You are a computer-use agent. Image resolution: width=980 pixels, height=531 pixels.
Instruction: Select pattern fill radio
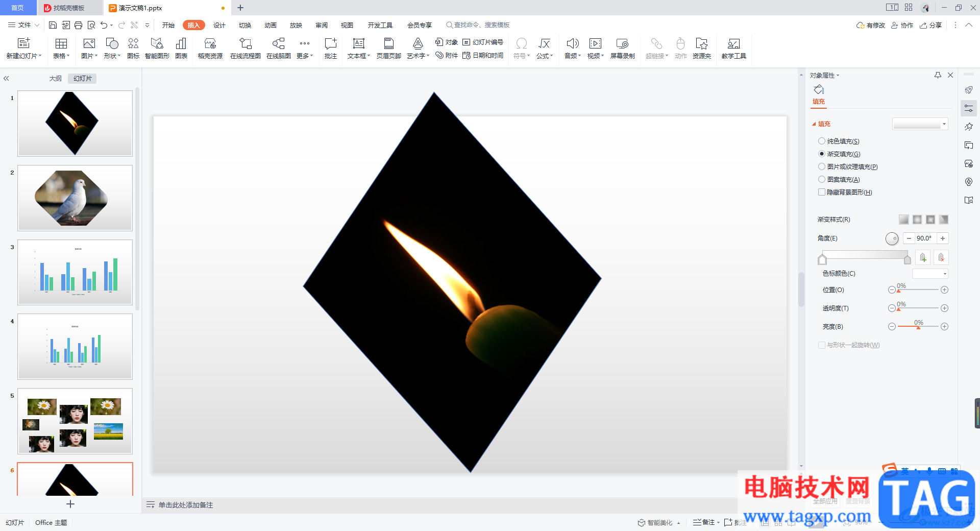pos(822,179)
